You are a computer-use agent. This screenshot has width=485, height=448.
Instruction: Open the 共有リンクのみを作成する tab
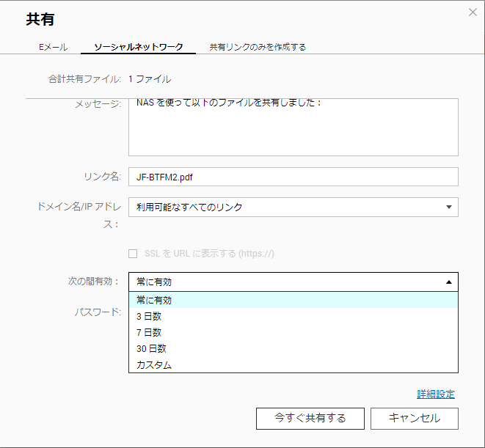pos(258,47)
